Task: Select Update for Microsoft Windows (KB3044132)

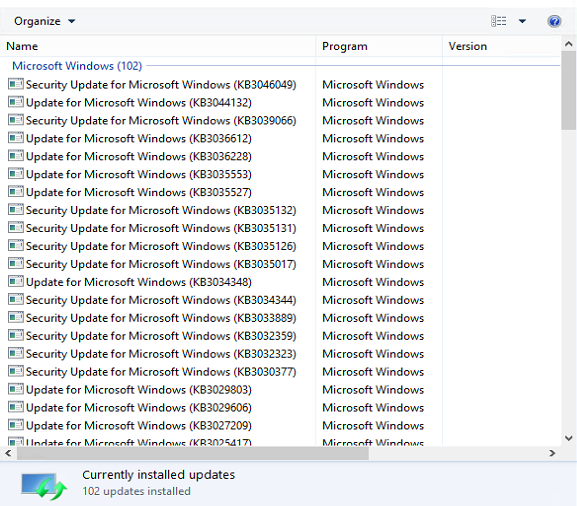Action: click(x=139, y=103)
